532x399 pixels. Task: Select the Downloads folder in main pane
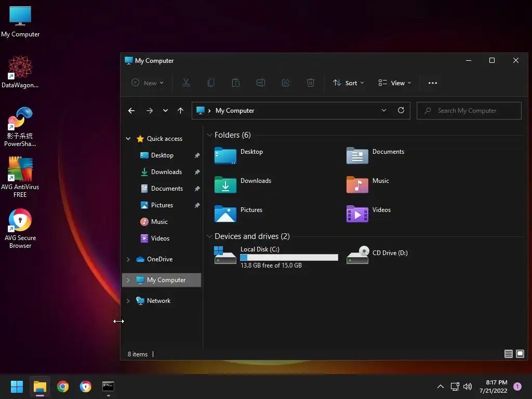pyautogui.click(x=243, y=185)
